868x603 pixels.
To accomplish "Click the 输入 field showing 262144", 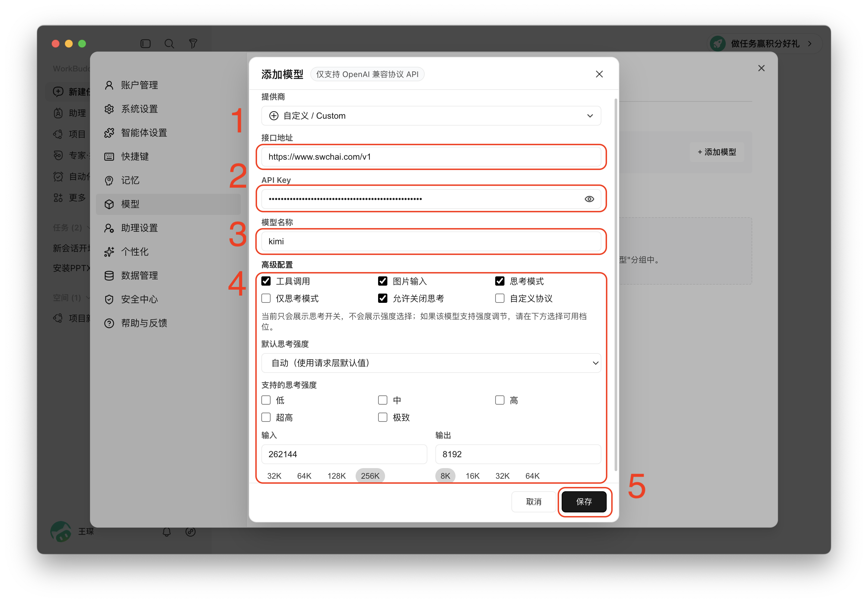I will [x=344, y=454].
